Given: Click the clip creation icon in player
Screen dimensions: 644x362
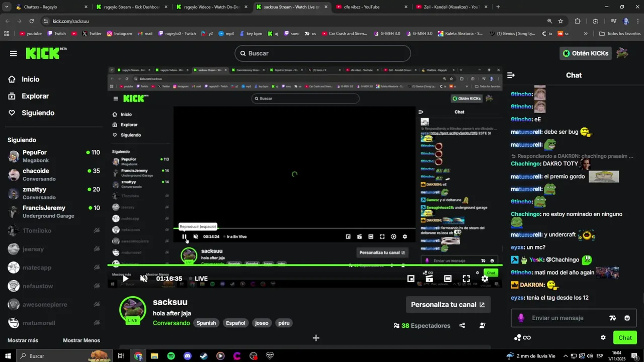Looking at the screenshot, I should point(429,279).
